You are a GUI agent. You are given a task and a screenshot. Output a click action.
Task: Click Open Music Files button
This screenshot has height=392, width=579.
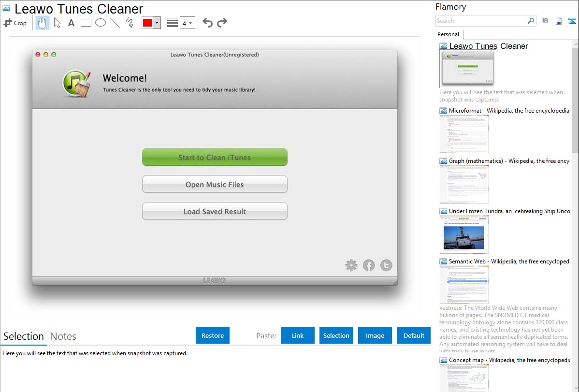pyautogui.click(x=215, y=184)
